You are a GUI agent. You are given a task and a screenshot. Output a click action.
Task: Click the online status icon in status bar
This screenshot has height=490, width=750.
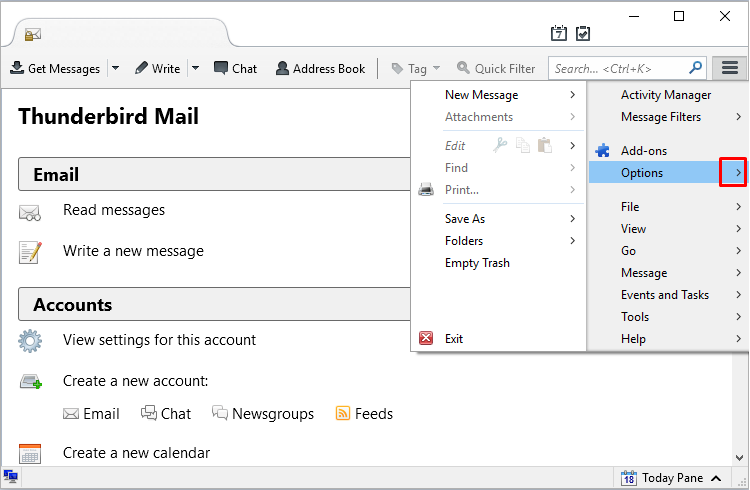tap(11, 477)
